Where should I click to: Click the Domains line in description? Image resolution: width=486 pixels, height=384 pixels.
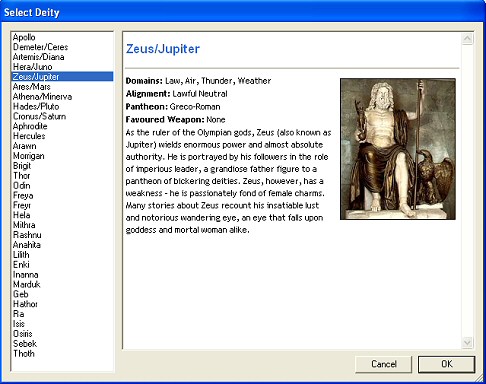(x=198, y=81)
